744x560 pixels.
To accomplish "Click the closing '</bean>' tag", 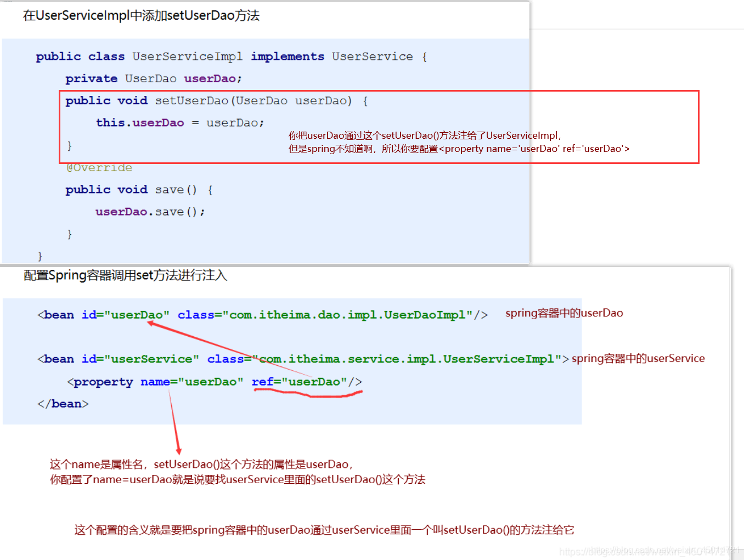I will click(63, 404).
